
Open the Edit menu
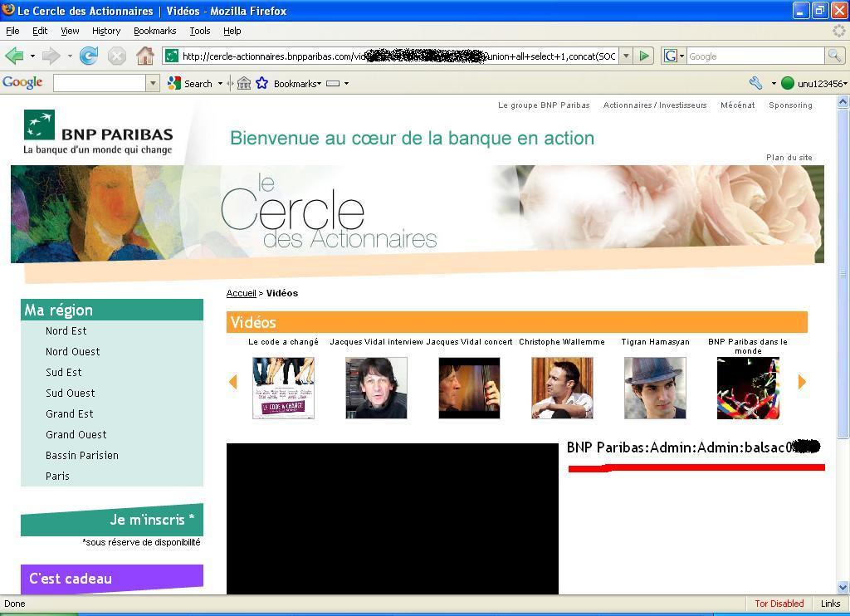pyautogui.click(x=40, y=31)
